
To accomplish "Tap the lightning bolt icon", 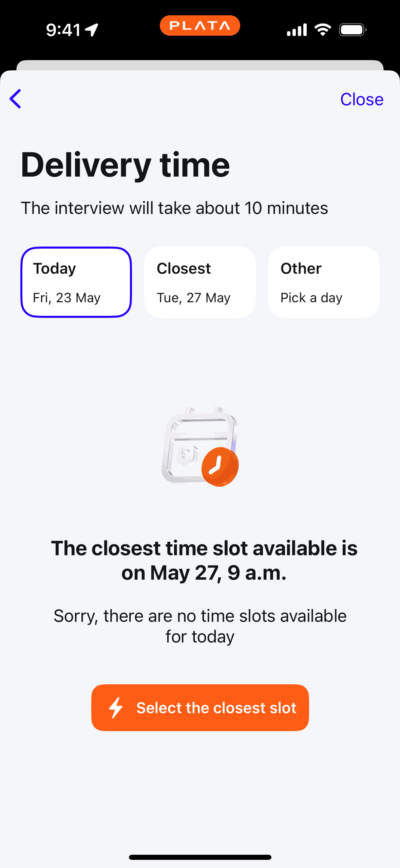I will tap(116, 708).
